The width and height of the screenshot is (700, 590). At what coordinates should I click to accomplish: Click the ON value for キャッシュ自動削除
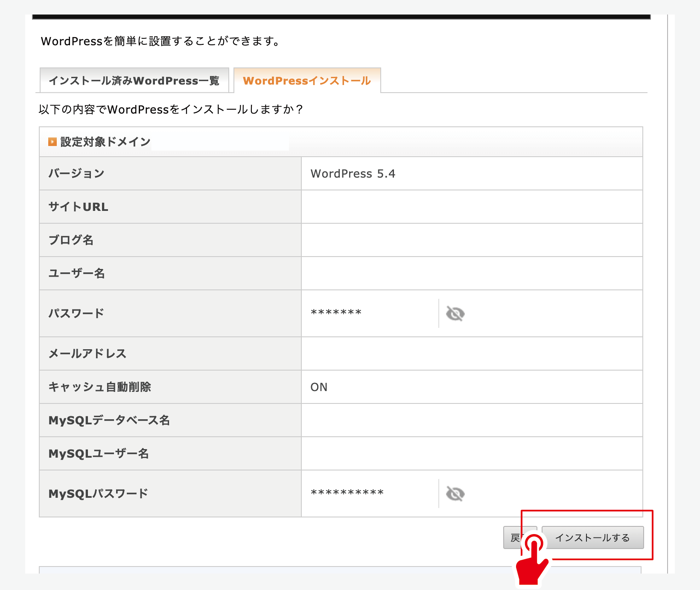click(x=319, y=387)
